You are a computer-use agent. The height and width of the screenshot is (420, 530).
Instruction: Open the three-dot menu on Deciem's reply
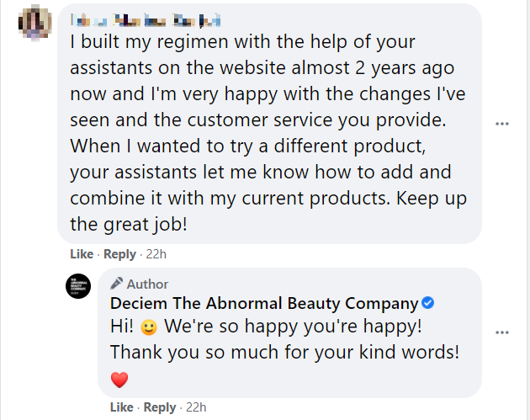[x=502, y=332]
